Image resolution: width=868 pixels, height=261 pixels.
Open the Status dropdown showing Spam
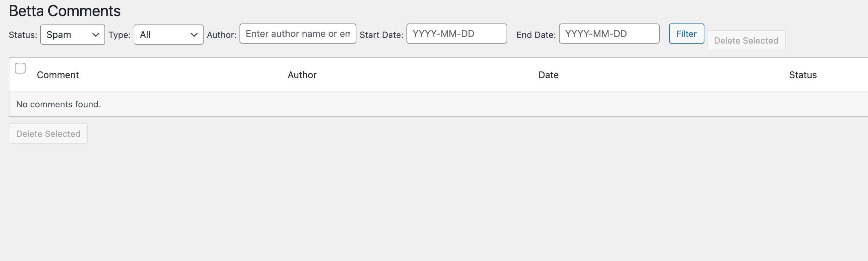[73, 35]
